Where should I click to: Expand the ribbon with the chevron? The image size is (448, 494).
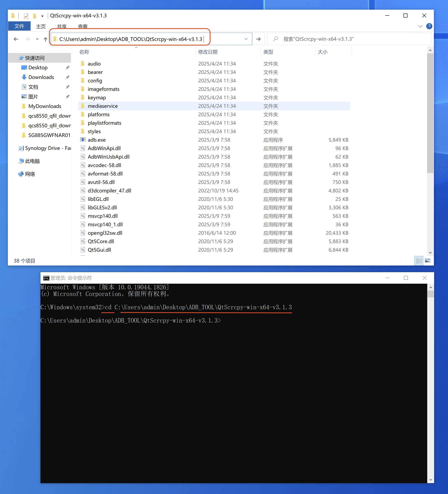pos(420,26)
